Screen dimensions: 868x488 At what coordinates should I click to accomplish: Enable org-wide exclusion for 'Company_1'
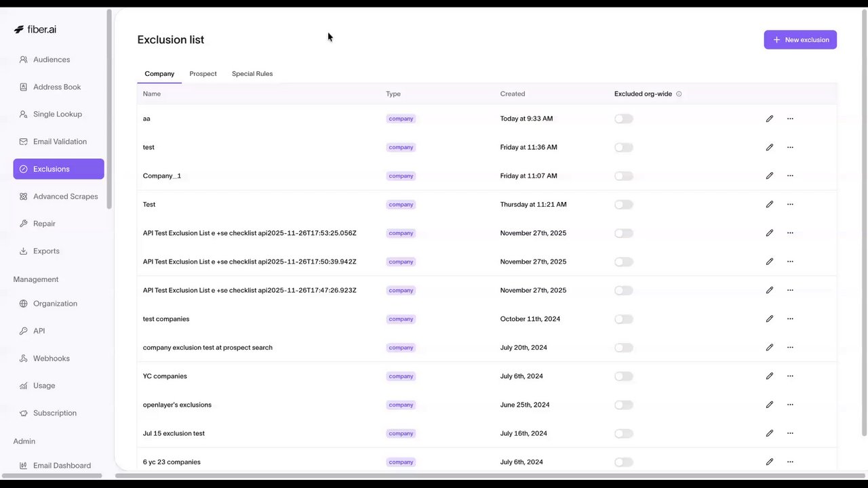tap(623, 176)
